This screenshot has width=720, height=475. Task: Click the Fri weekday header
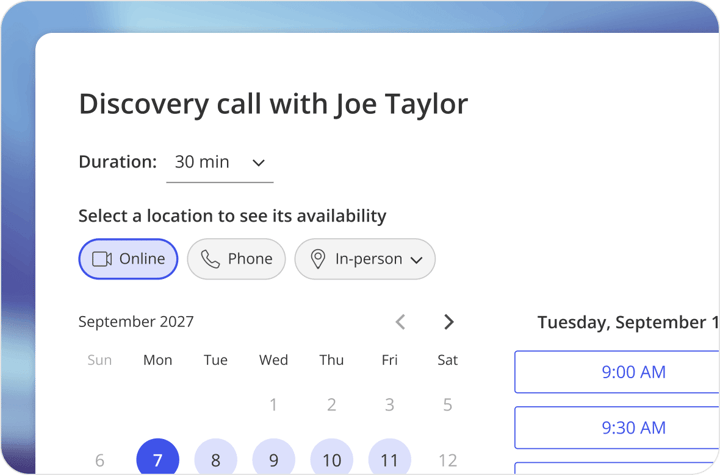(x=389, y=360)
